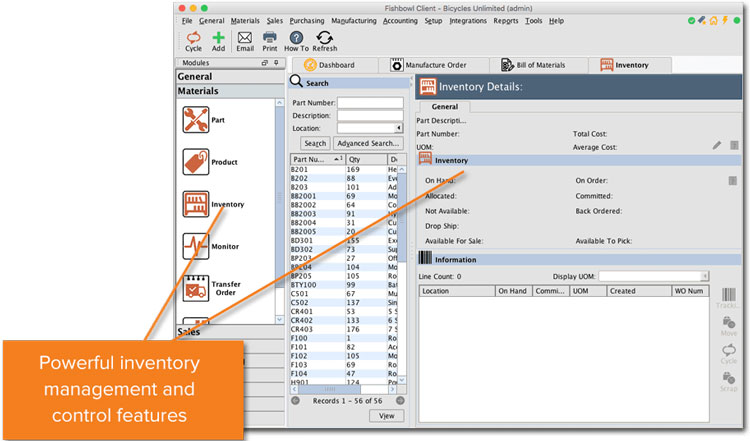
Task: Select part row CR401
Action: [x=344, y=311]
